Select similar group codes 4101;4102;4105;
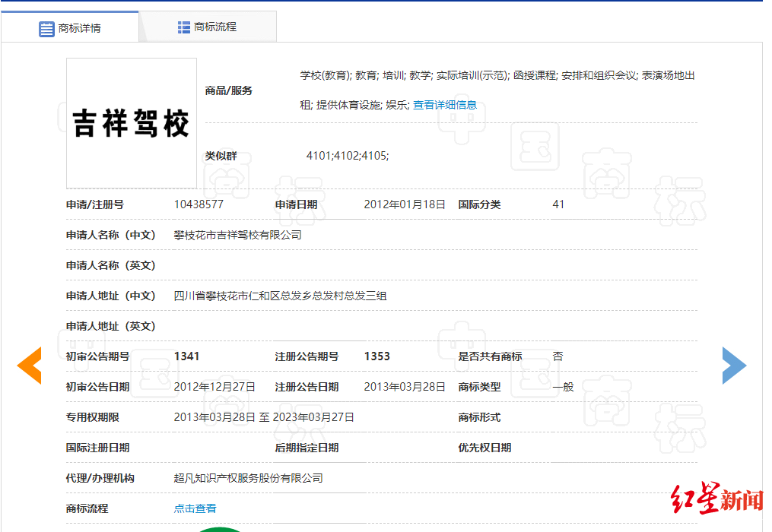Viewport: 772px width, 532px height. point(348,156)
